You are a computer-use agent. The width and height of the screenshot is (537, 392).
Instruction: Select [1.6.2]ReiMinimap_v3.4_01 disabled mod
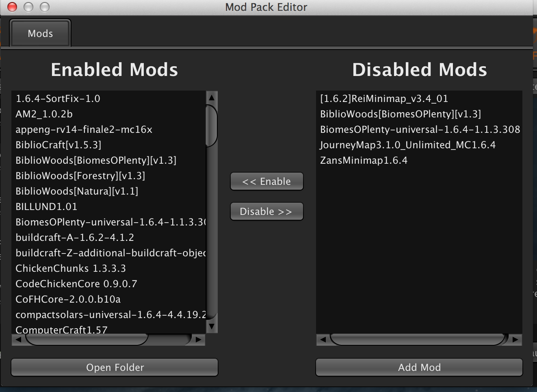pyautogui.click(x=384, y=99)
